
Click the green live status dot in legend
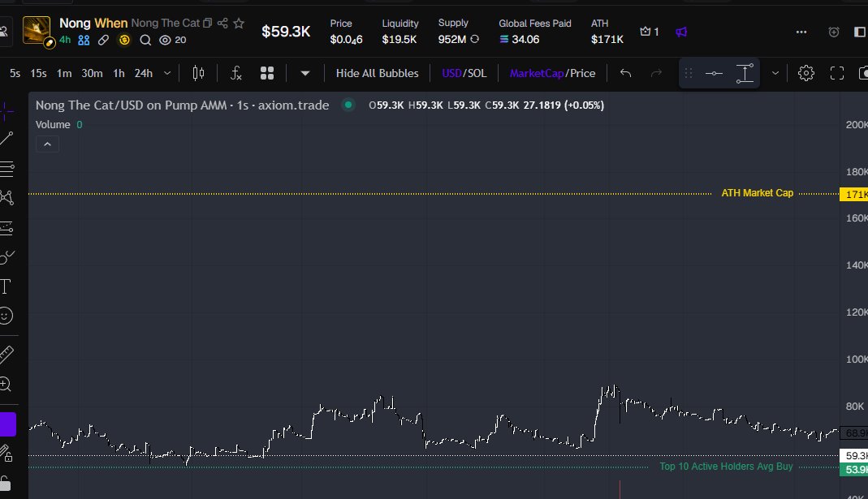[x=348, y=105]
